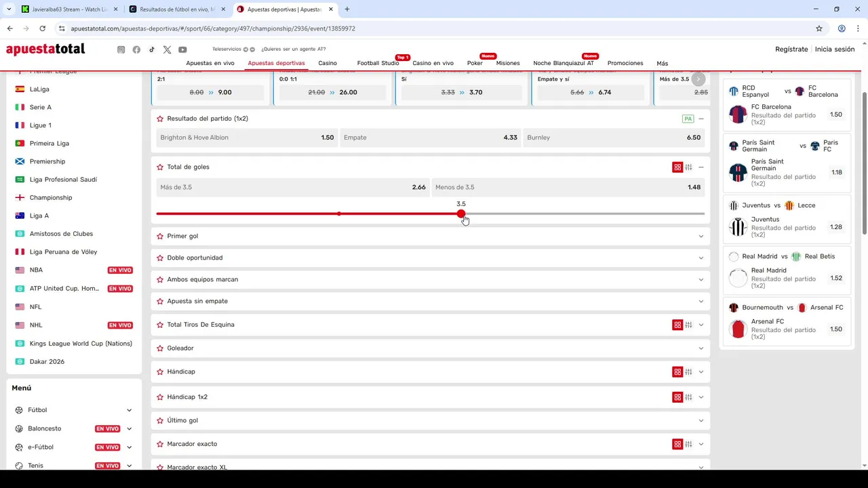868x488 pixels.
Task: Click grid view icon in Hándicap row
Action: [x=677, y=372]
